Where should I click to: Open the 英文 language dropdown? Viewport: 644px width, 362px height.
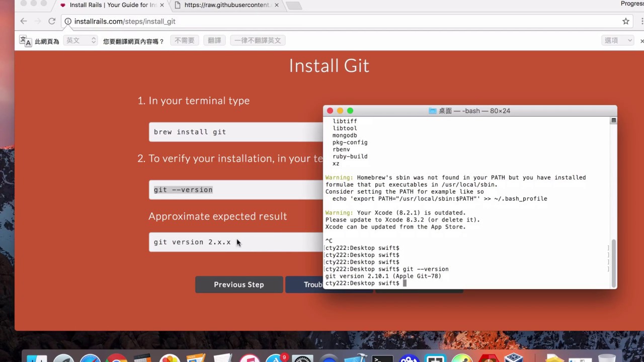[x=80, y=41]
